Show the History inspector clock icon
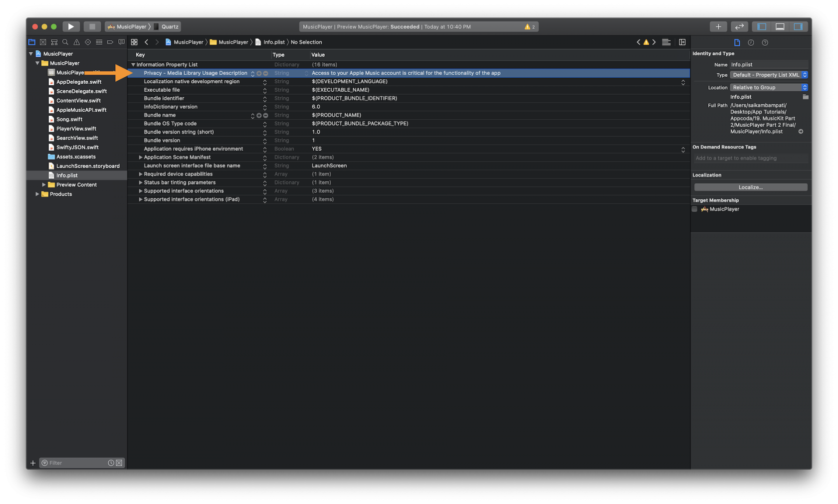This screenshot has height=504, width=838. [x=751, y=42]
